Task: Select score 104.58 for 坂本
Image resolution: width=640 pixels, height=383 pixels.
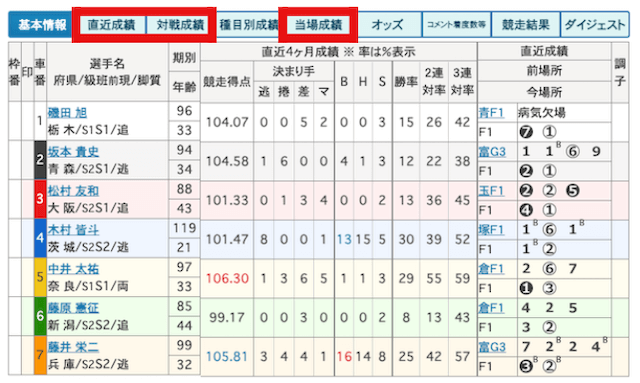Action: click(x=227, y=161)
